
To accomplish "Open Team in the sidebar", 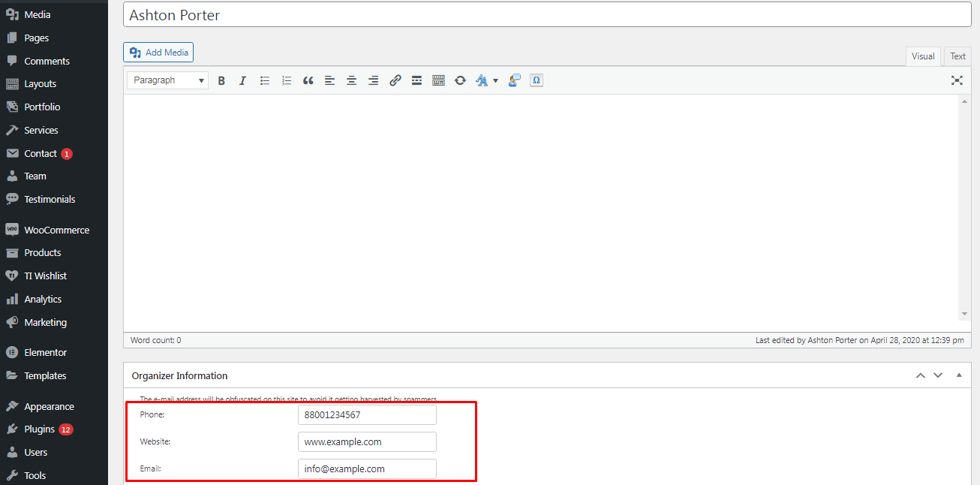I will point(54,176).
